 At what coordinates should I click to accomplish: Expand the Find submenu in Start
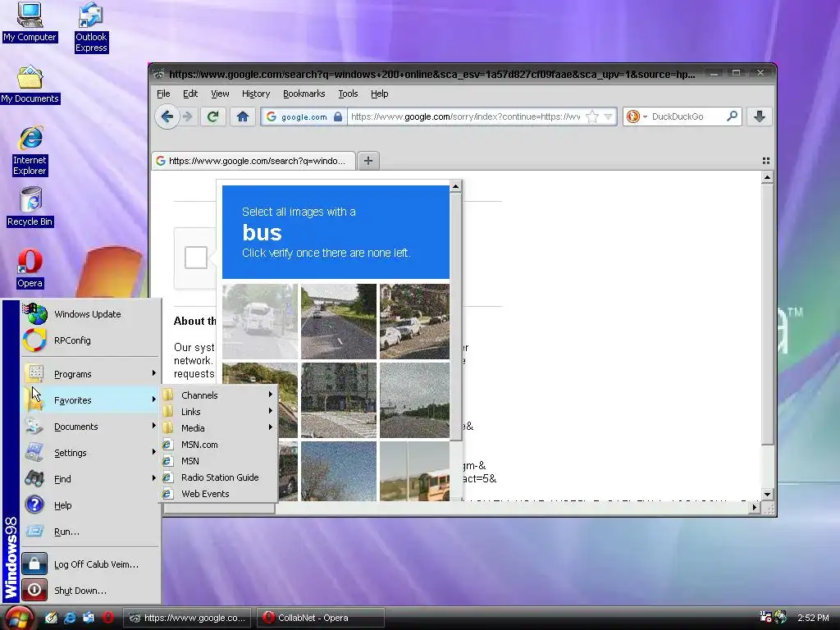point(90,479)
